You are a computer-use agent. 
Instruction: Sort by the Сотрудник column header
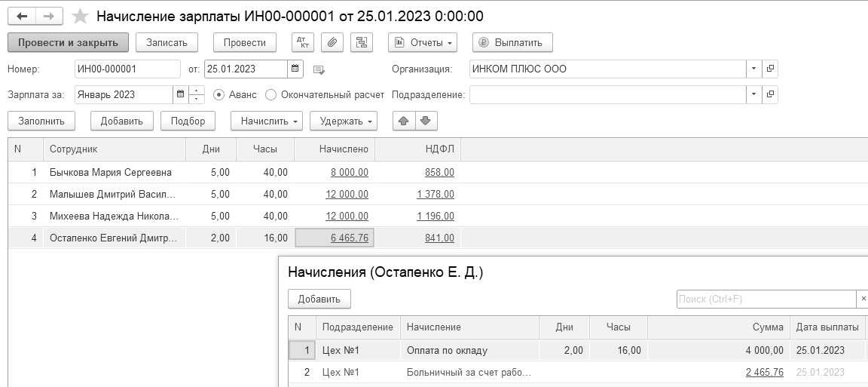point(114,149)
